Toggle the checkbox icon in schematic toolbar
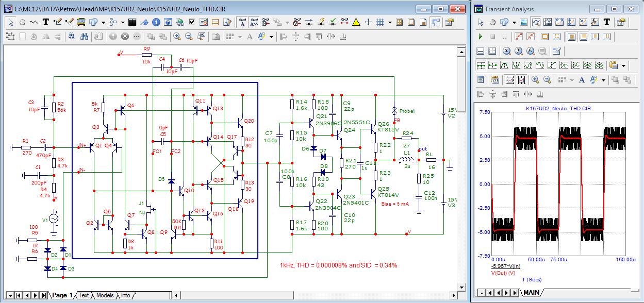This screenshot has width=644, height=303. pos(192,22)
